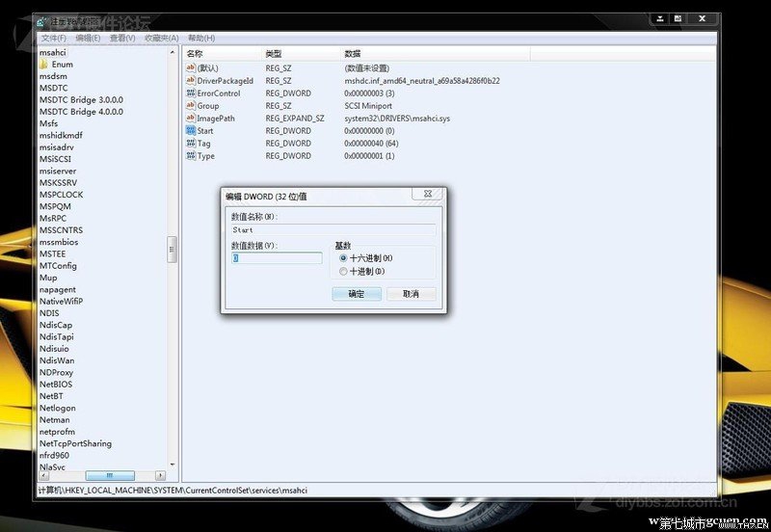Click the 数值数据 value data input field

277,258
